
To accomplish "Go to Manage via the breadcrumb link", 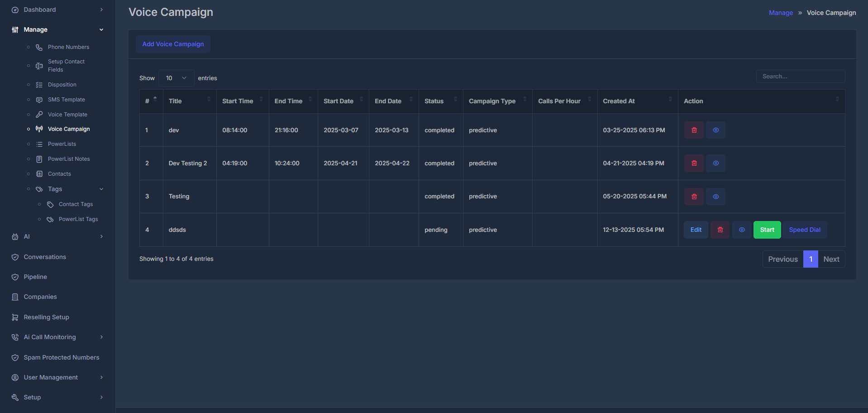I will [x=780, y=12].
